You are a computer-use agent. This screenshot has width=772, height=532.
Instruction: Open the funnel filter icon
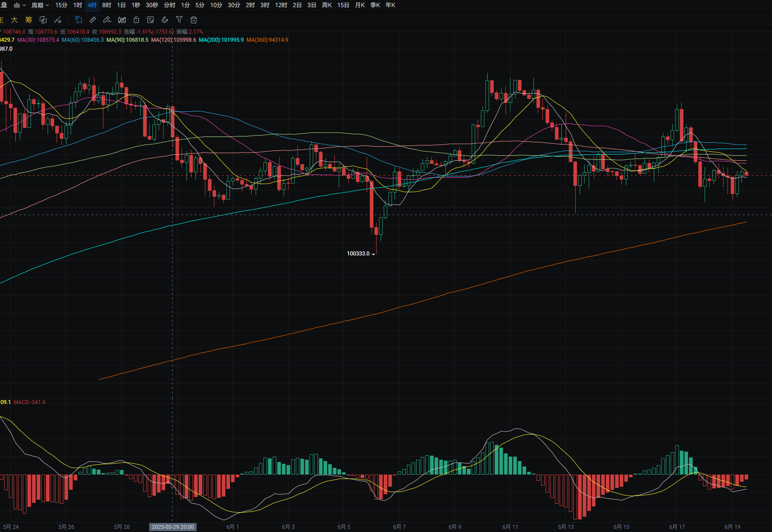[179, 20]
